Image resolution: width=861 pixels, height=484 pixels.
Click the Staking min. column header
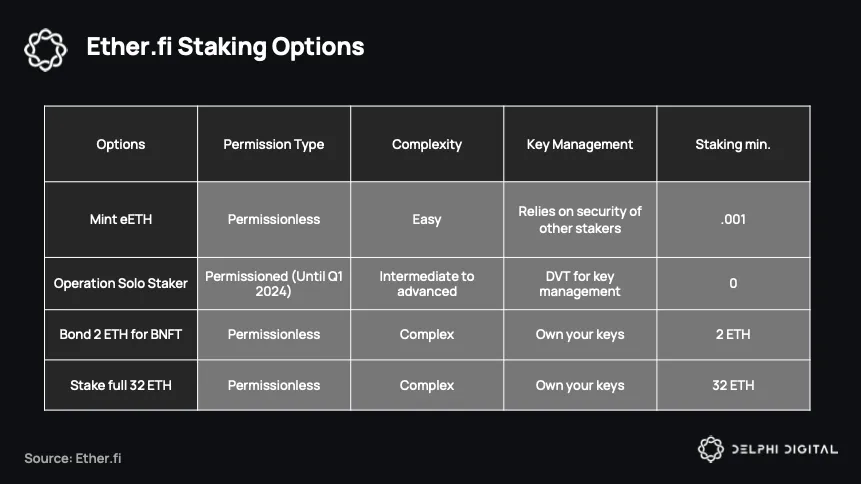click(x=733, y=144)
